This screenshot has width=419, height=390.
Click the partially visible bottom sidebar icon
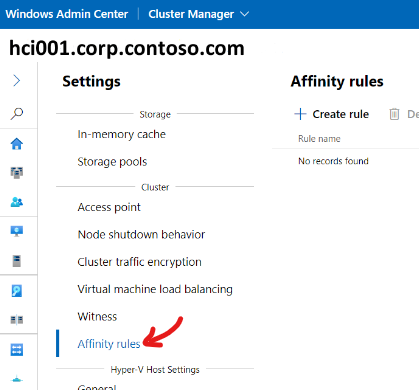(x=17, y=379)
